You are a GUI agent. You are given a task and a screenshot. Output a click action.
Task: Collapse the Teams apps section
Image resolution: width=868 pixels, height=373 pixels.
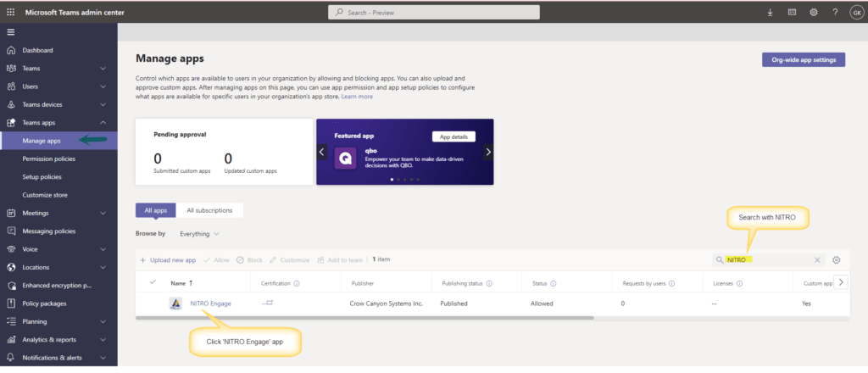pyautogui.click(x=103, y=123)
